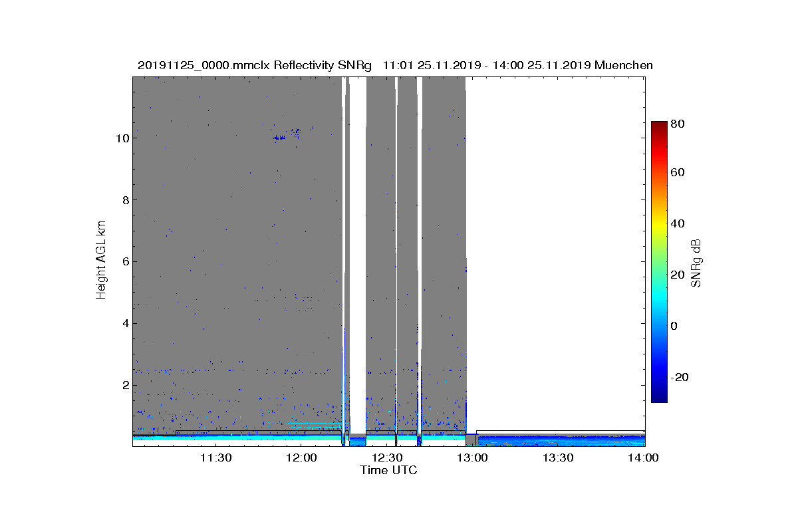
Task: Click the 'Muenchen' word in the title
Action: click(624, 65)
